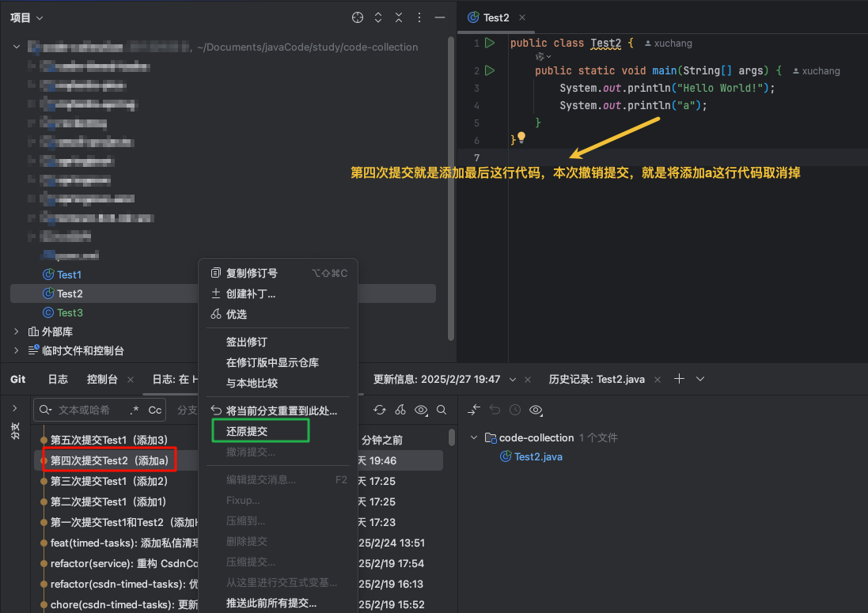Toggle regex option in Git log search
The height and width of the screenshot is (613, 868).
pos(134,410)
